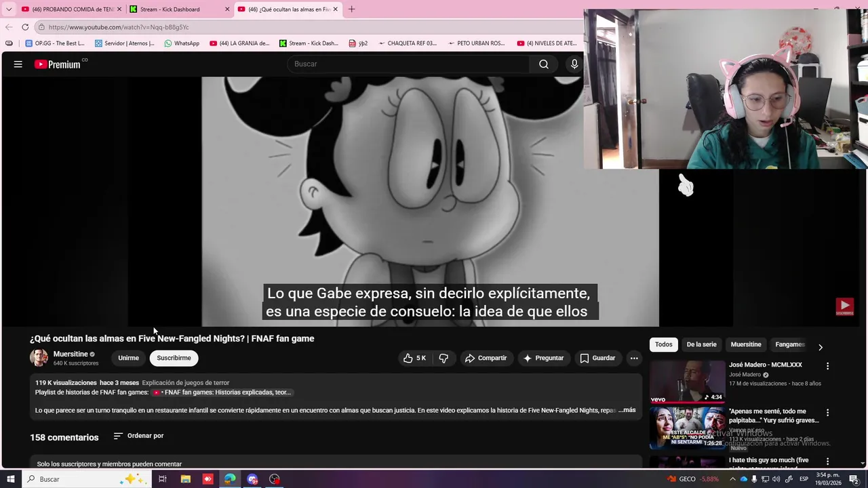The height and width of the screenshot is (488, 868).
Task: Open OP.GG bookmark in bookmarks bar
Action: click(55, 43)
